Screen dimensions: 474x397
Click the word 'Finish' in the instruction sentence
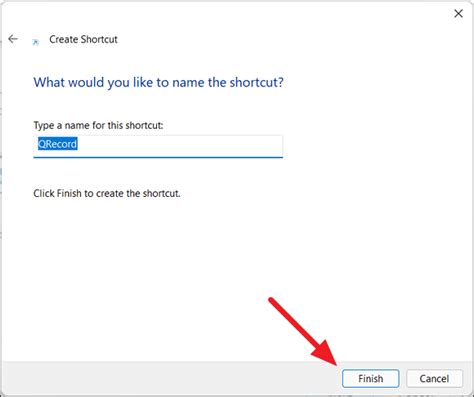point(69,193)
